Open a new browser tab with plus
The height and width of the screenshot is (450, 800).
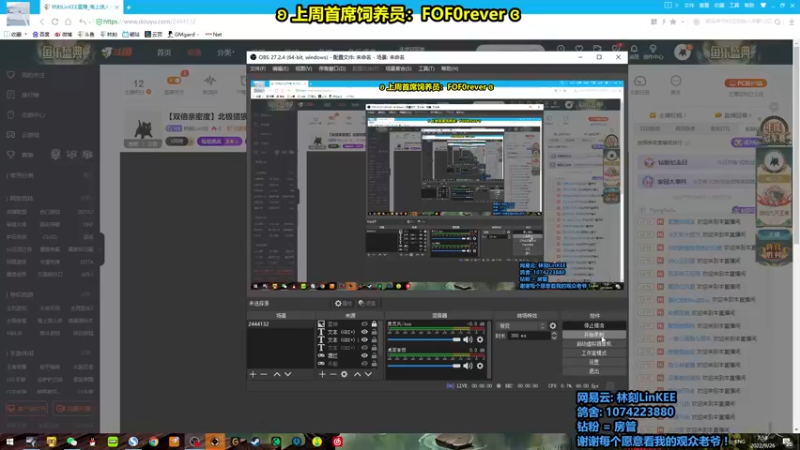129,7
